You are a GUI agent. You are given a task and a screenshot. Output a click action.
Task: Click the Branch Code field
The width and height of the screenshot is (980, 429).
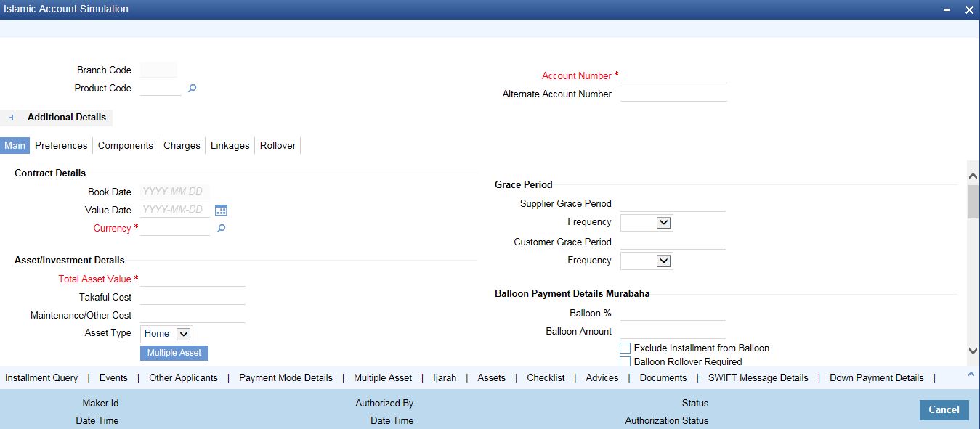(158, 70)
